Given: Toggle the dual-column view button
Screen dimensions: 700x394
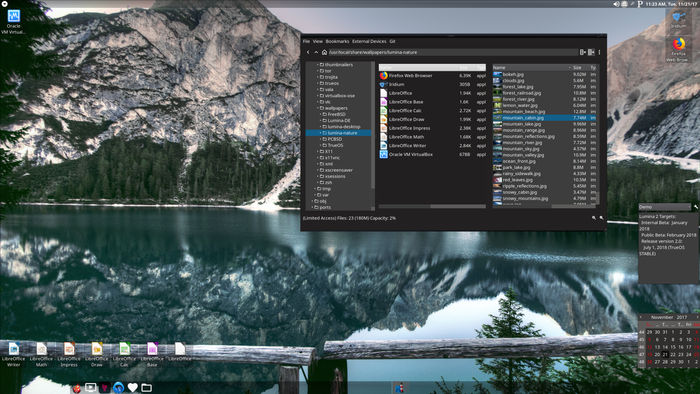Looking at the screenshot, I should pyautogui.click(x=591, y=52).
